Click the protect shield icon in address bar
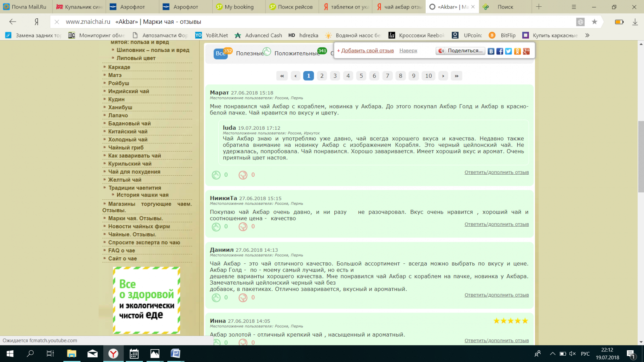Image resolution: width=644 pixels, height=362 pixels. [x=580, y=22]
